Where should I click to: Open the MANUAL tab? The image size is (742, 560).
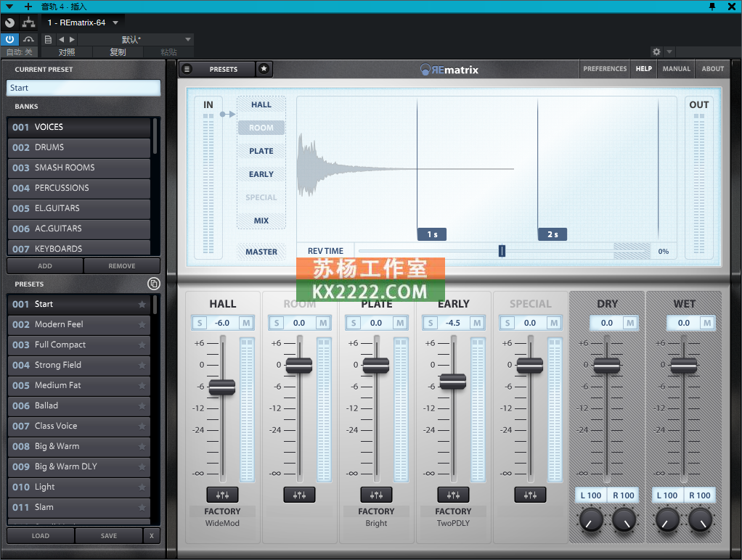pyautogui.click(x=676, y=69)
